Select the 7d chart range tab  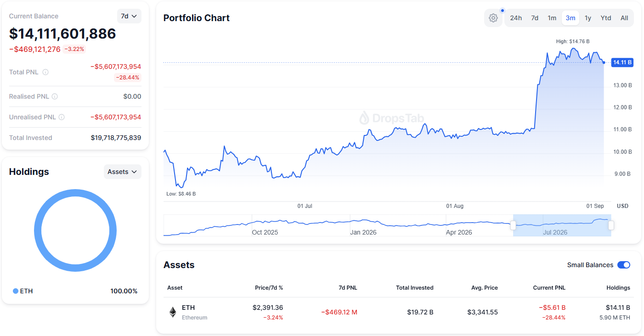point(535,18)
